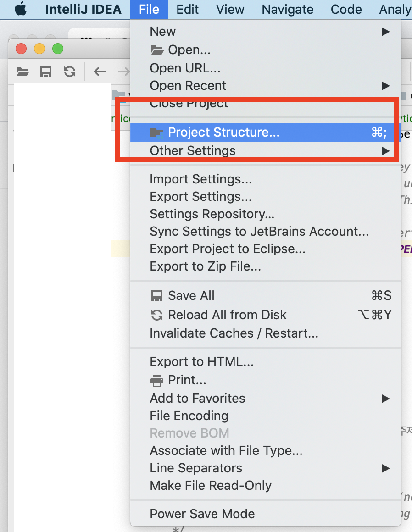Viewport: 412px width, 532px height.
Task: Open the Code menu
Action: pyautogui.click(x=346, y=10)
